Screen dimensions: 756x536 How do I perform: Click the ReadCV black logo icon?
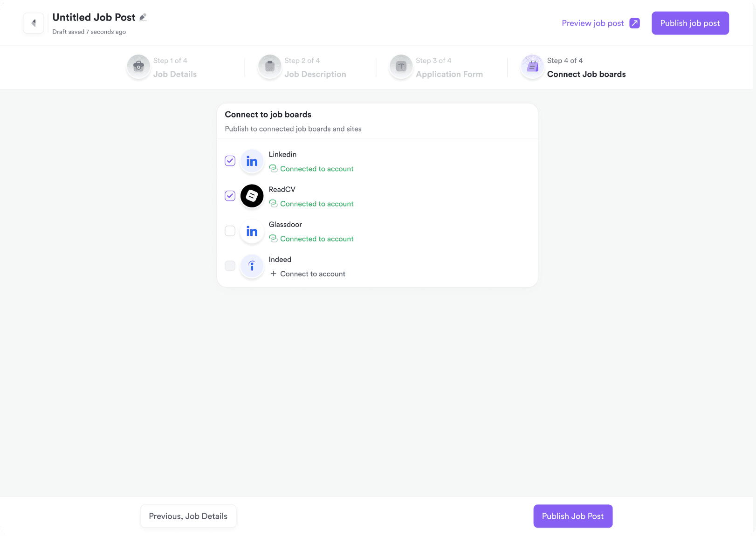[x=252, y=196]
